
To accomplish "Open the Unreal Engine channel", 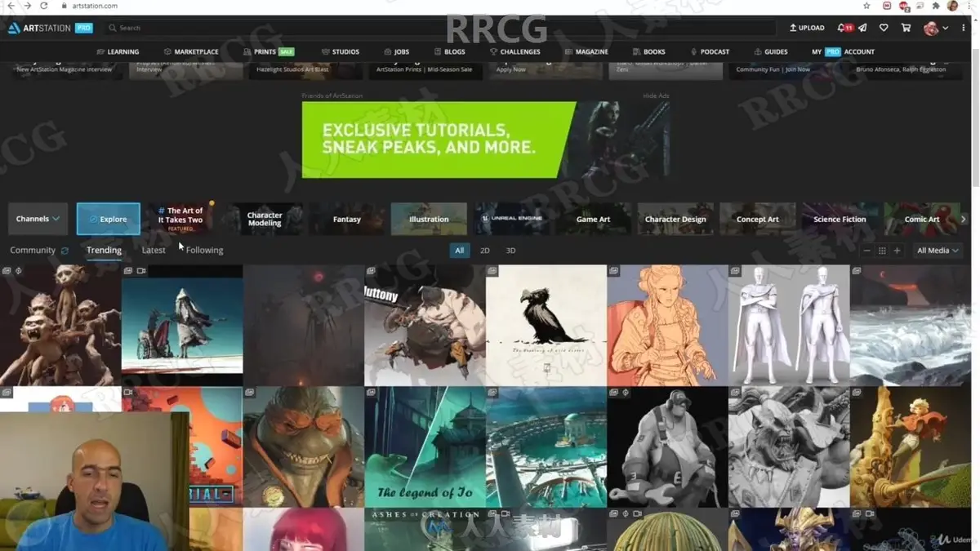I will (x=511, y=219).
